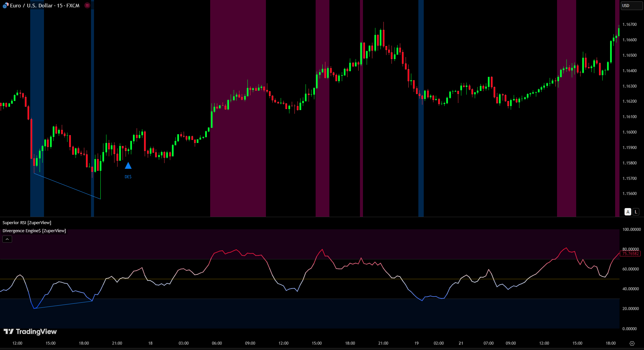Select the Divergence Engine$ [ZuperView] legend label
This screenshot has width=644, height=350.
click(x=34, y=231)
